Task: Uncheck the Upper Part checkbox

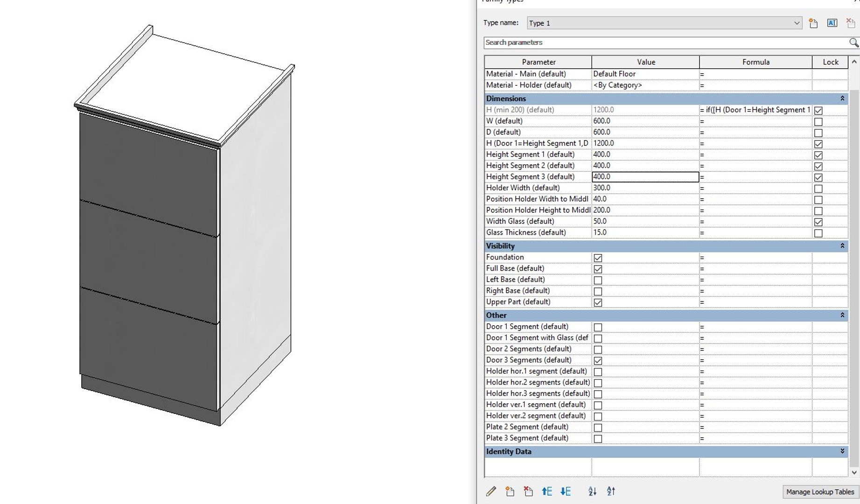Action: [598, 302]
